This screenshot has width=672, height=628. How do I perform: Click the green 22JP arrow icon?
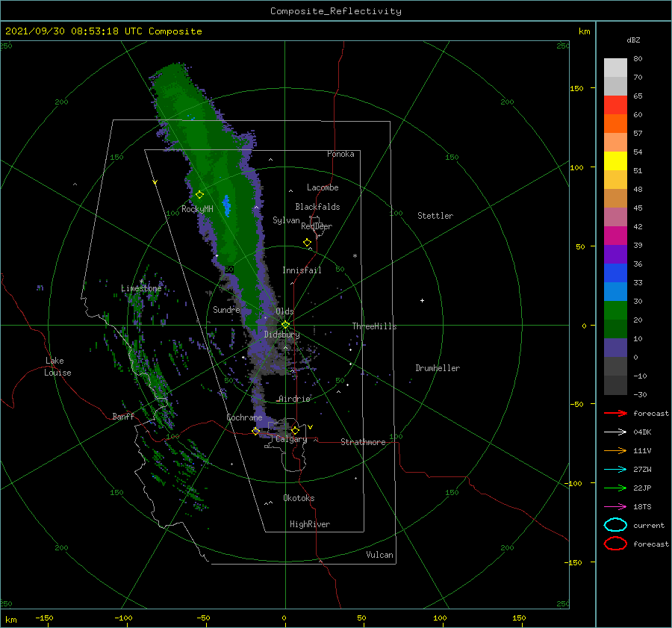(615, 488)
